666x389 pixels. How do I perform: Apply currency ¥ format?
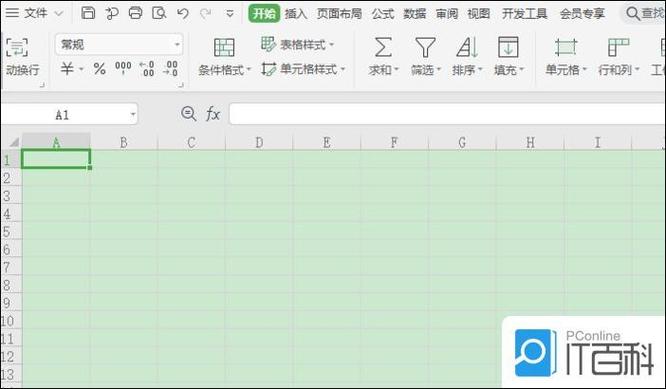click(68, 68)
